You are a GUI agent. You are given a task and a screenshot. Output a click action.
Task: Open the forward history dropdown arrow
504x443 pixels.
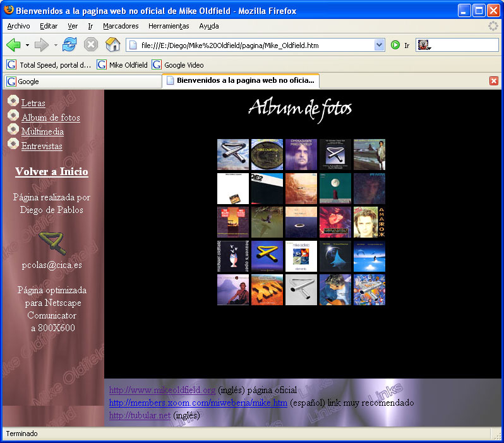56,45
